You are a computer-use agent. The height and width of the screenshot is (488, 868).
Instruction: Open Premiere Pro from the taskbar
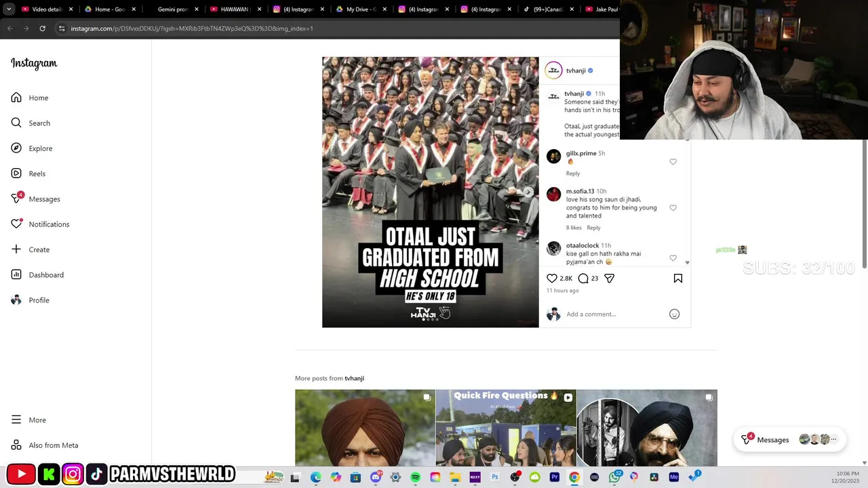click(555, 477)
